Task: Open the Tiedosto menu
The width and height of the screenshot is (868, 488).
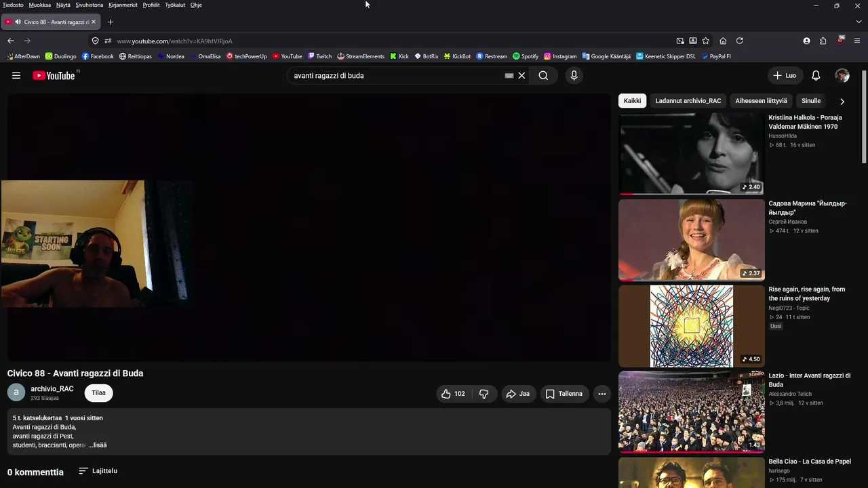Action: [x=13, y=5]
